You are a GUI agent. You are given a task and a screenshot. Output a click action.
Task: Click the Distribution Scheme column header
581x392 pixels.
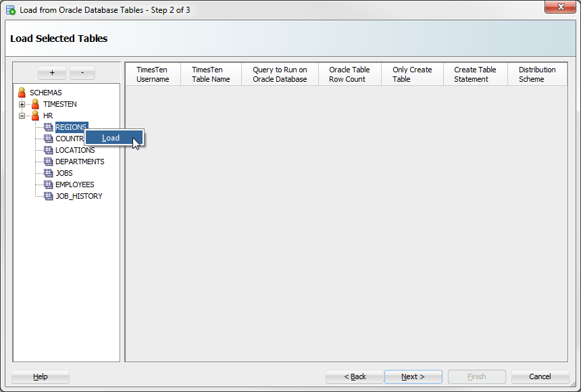537,74
